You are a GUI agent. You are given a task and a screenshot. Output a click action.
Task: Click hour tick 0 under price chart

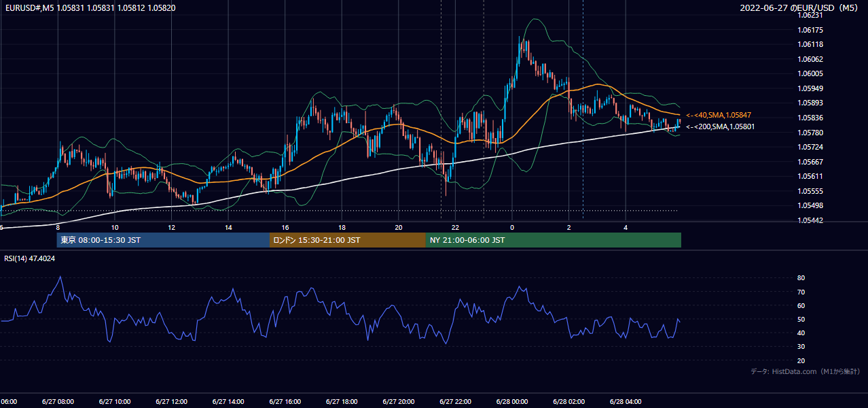coord(513,227)
